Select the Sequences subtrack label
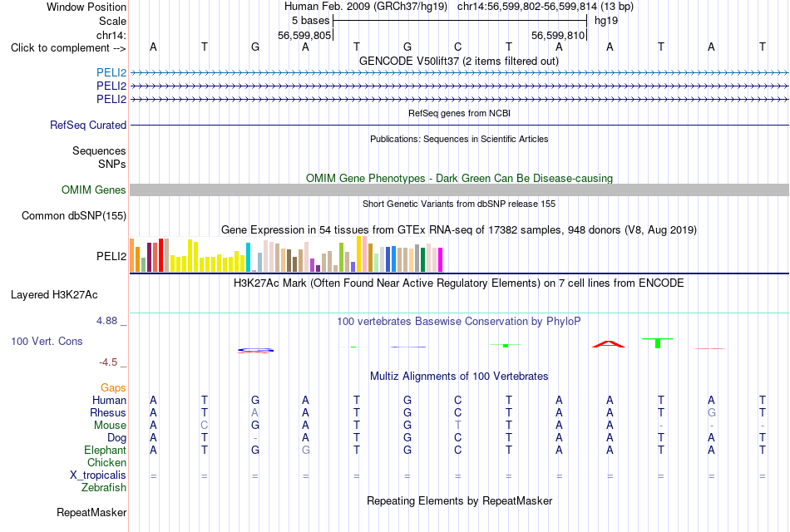Screen dimensions: 790x532 99,150
